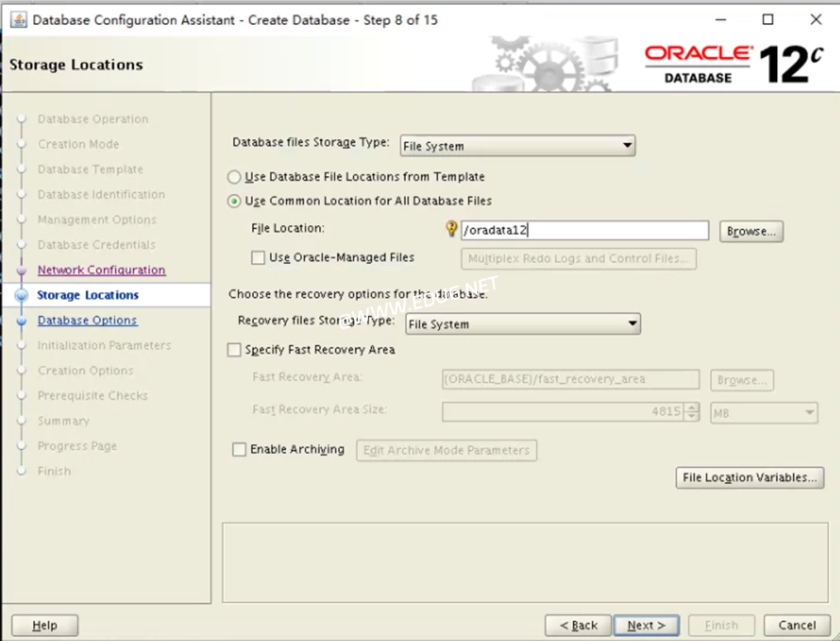Viewport: 840px width, 641px height.
Task: Click the Fast Recovery Area Size spinner arrows
Action: [692, 412]
